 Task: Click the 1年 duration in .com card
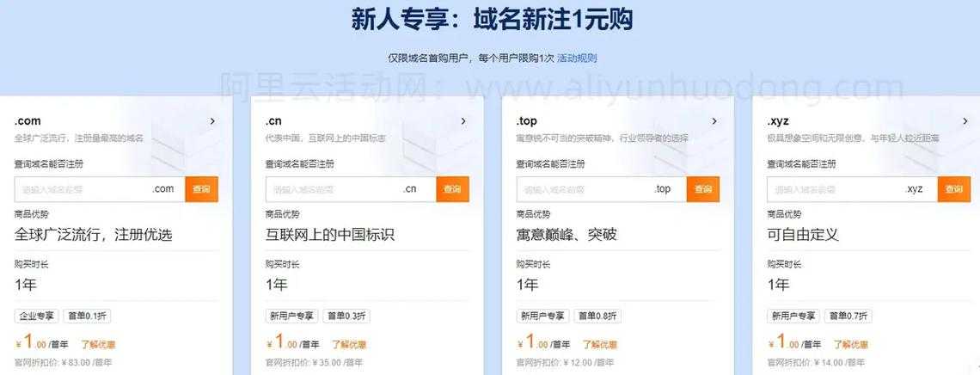click(x=26, y=285)
